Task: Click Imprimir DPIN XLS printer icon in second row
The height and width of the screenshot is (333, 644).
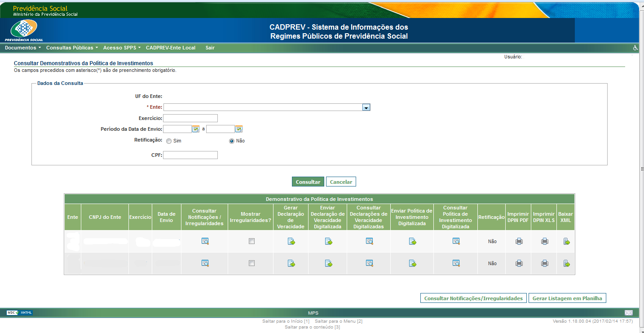Action: 544,263
